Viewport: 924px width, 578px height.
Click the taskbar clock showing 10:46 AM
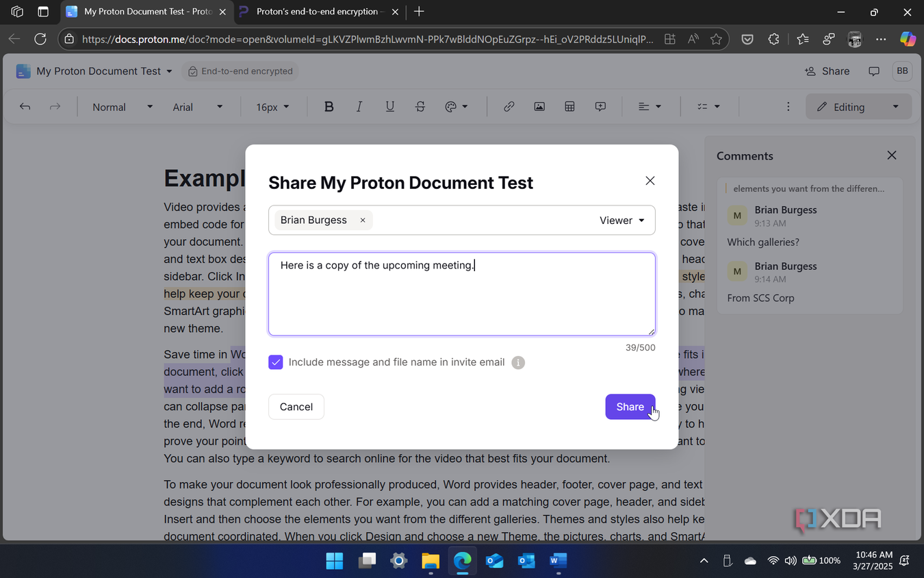[x=874, y=561]
